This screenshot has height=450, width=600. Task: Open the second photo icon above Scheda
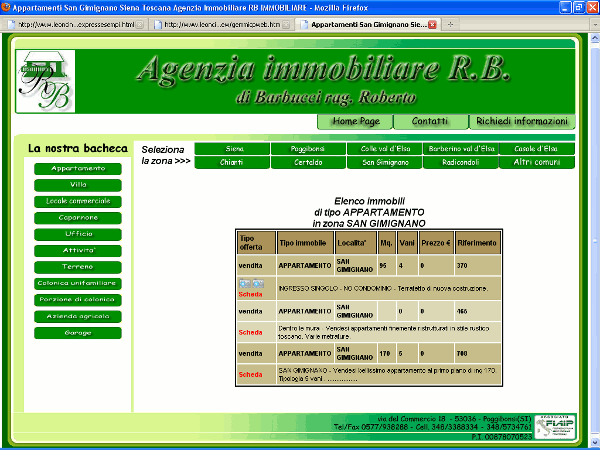[258, 284]
